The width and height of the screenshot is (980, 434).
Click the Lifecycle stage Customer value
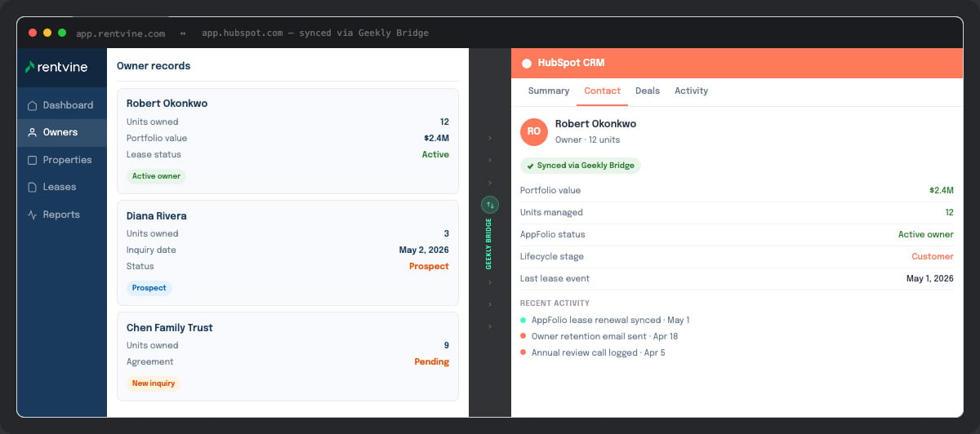tap(933, 256)
